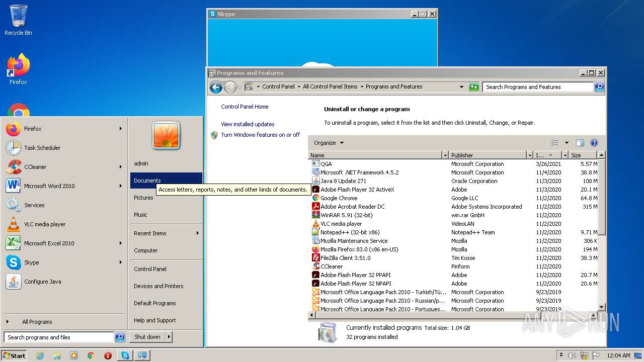Open Control Panel Home link
This screenshot has width=644, height=362.
click(x=245, y=107)
